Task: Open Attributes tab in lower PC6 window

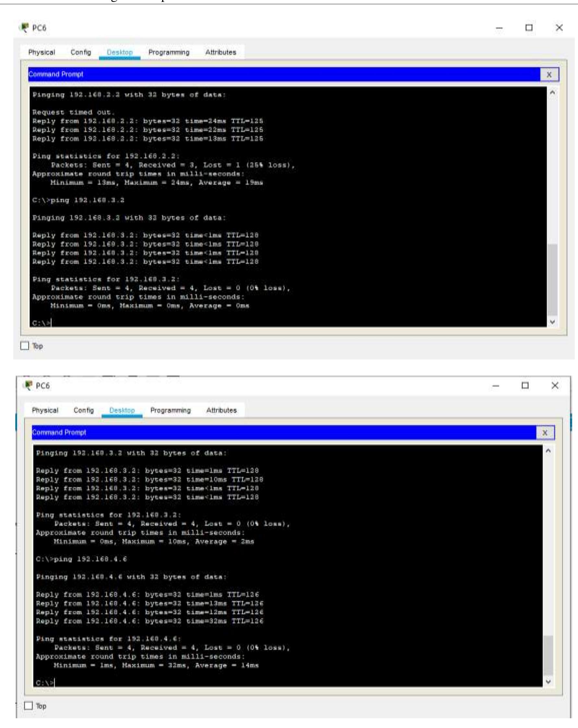Action: pyautogui.click(x=221, y=410)
